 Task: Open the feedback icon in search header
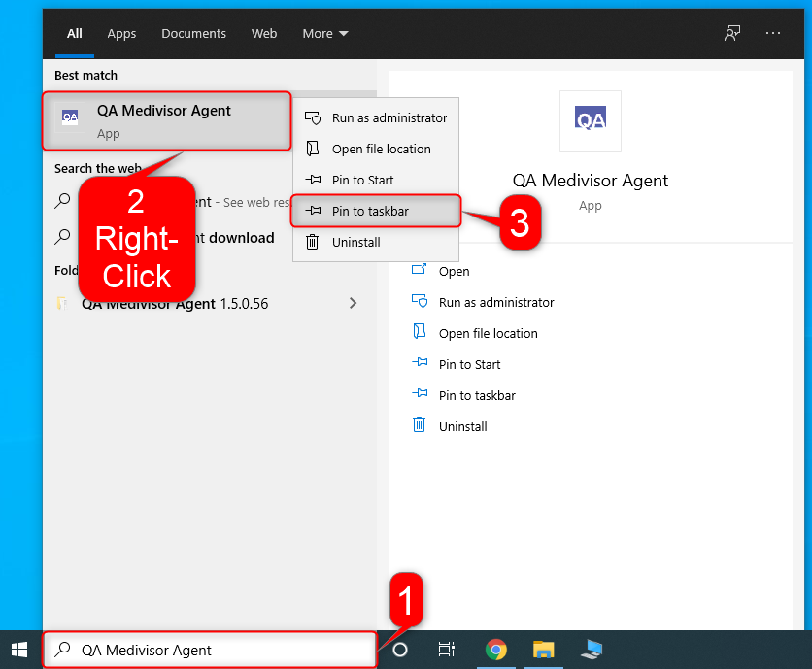pos(732,33)
